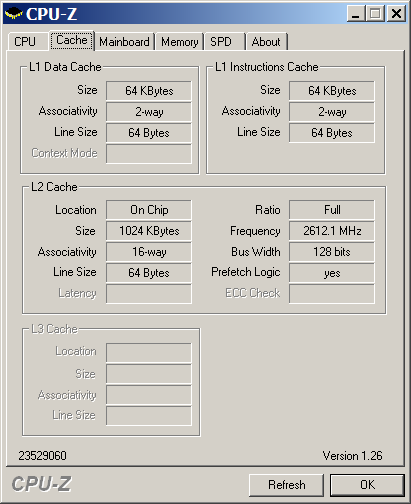Image resolution: width=411 pixels, height=504 pixels.
Task: Click the empty L3 Location field
Action: tap(149, 353)
